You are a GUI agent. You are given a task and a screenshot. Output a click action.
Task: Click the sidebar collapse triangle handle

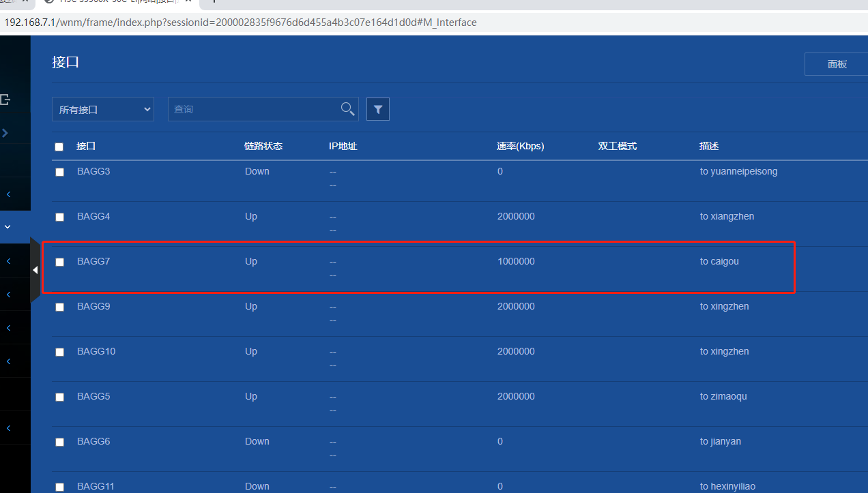pos(35,270)
